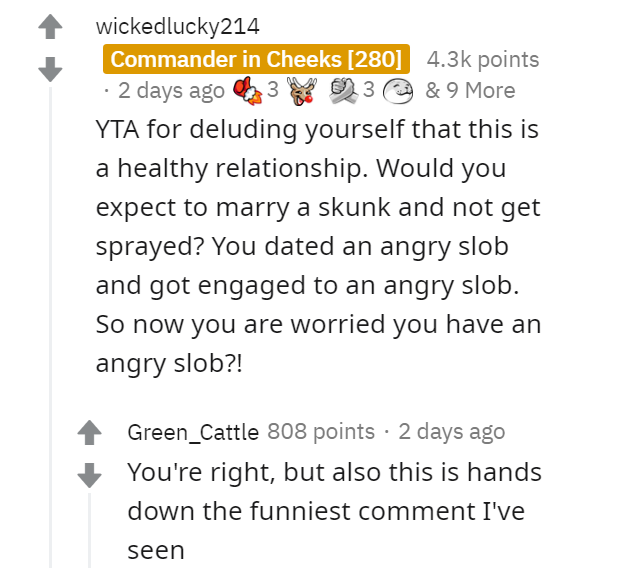Click the '2 days ago' timestamp on top comment
This screenshot has width=639, height=568.
171,90
